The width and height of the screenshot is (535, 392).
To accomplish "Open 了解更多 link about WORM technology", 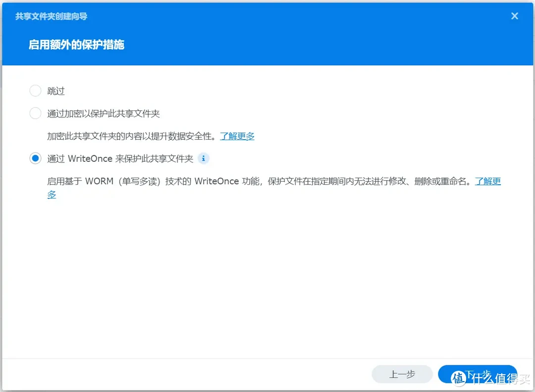I will (488, 181).
